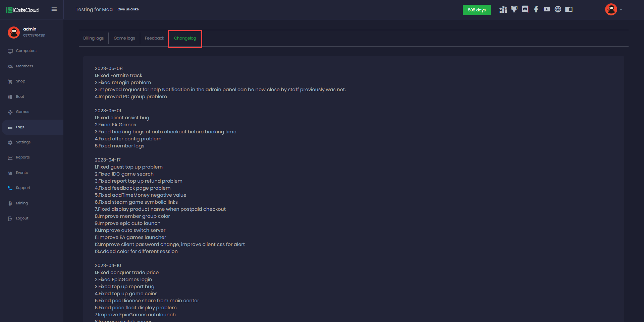Click Logout in the sidebar
The width and height of the screenshot is (644, 322).
point(22,218)
